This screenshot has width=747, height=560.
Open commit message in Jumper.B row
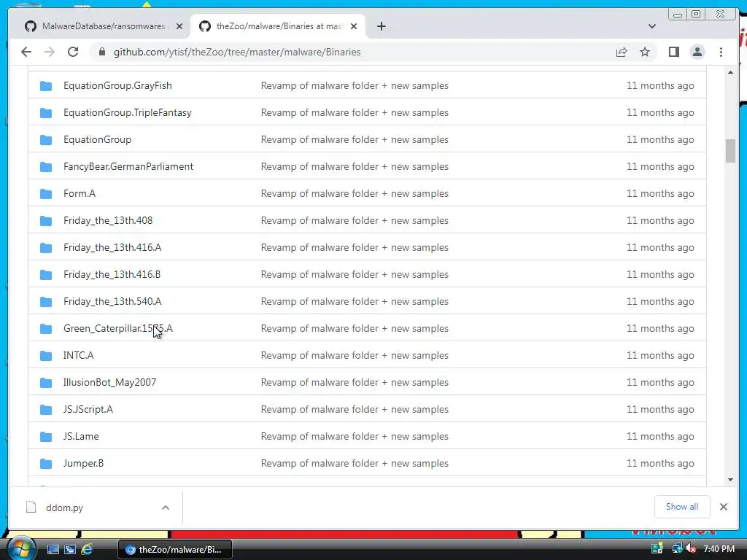coord(355,463)
